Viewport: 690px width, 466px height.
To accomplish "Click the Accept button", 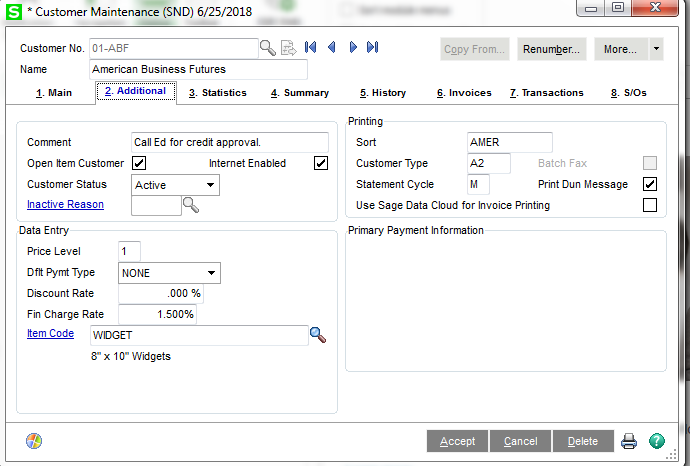I will pos(457,441).
